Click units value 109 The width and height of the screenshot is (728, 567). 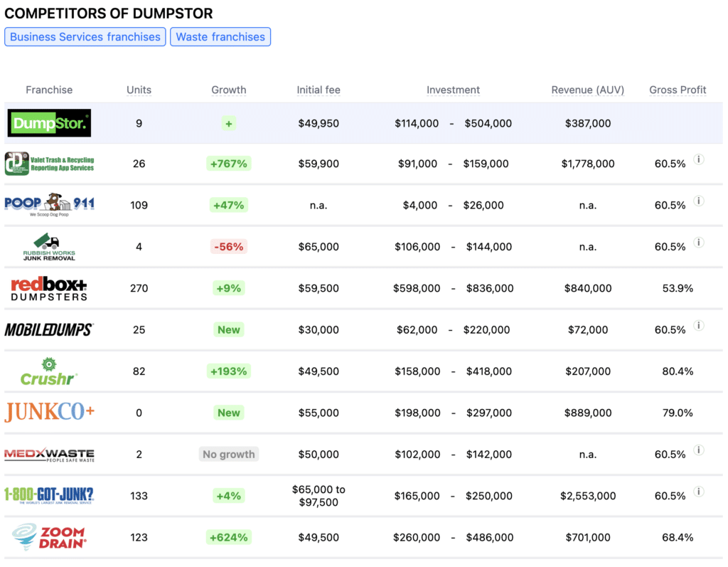139,205
